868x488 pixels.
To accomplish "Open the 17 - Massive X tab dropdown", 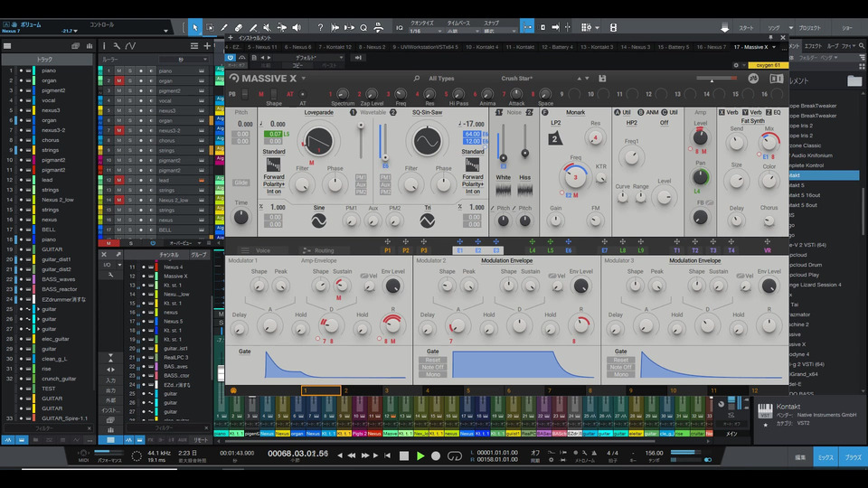I will 774,47.
